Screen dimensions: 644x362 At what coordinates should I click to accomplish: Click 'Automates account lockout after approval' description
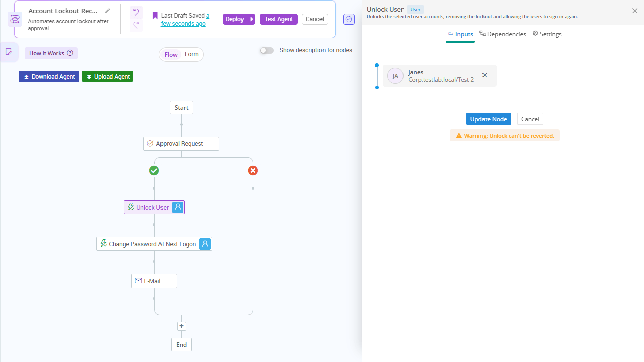(x=68, y=25)
